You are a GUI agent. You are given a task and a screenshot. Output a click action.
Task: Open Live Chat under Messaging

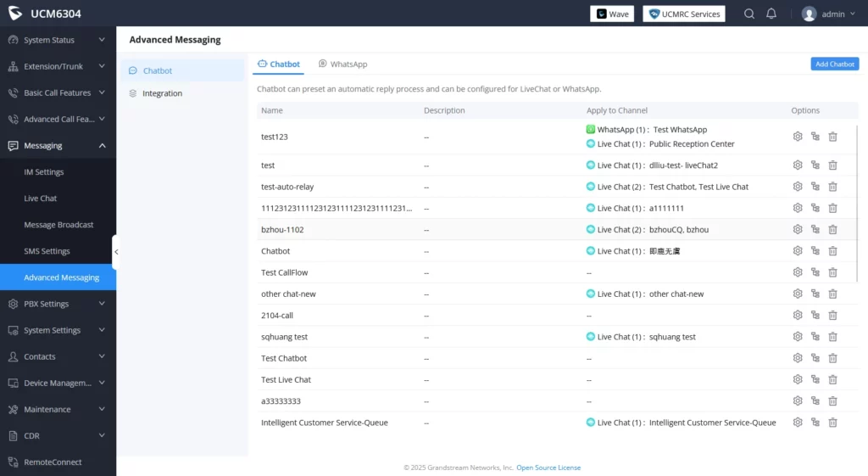pyautogui.click(x=41, y=199)
